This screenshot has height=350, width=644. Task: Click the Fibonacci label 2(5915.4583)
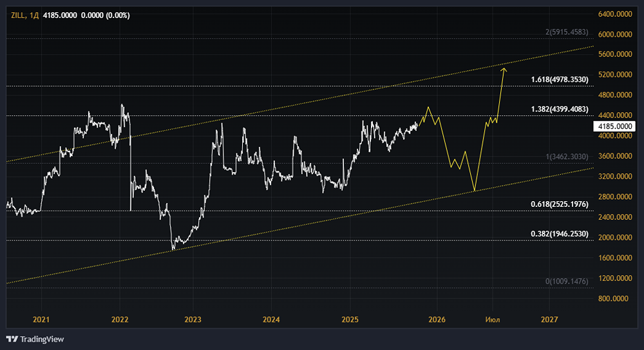[x=567, y=32]
